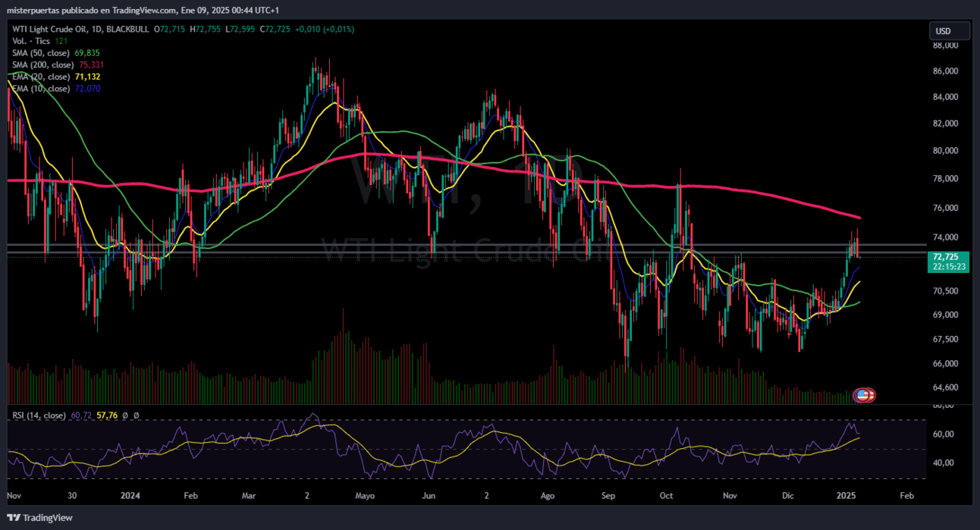
Task: Click the Ago label on the time axis
Action: tap(548, 495)
